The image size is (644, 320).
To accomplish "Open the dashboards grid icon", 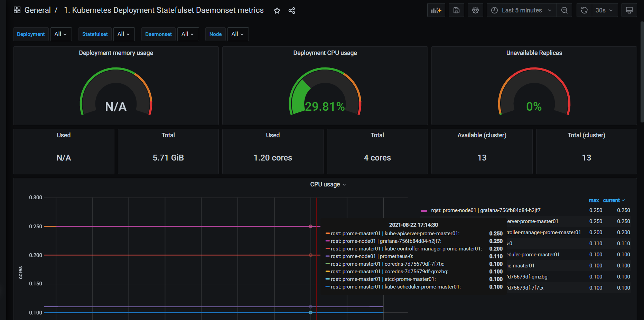I will (17, 10).
